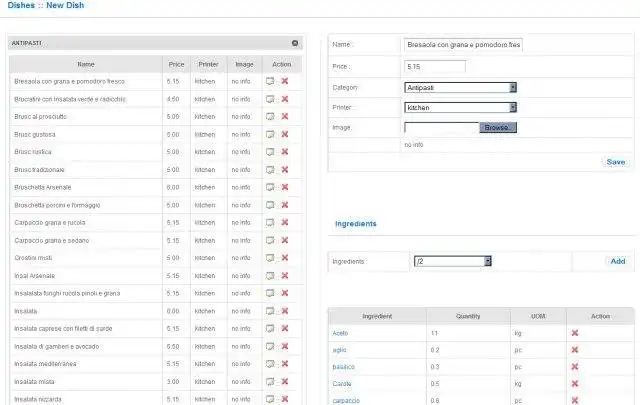Open the Carote ingredient link
This screenshot has width=640, height=405.
(x=342, y=384)
